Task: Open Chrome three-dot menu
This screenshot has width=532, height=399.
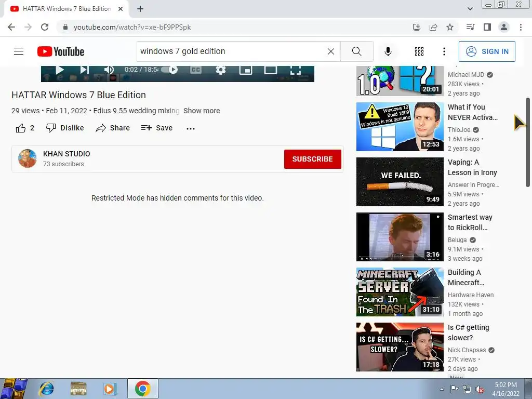Action: coord(521,27)
